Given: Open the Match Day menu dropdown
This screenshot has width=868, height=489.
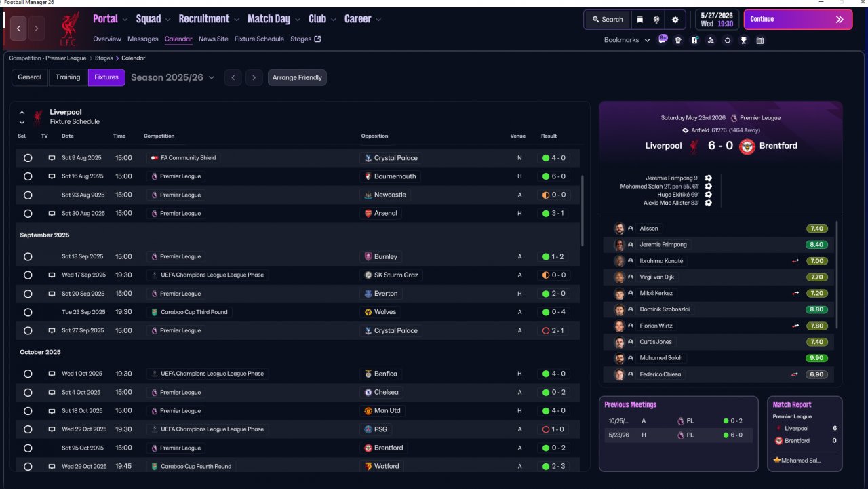Looking at the screenshot, I should point(273,19).
